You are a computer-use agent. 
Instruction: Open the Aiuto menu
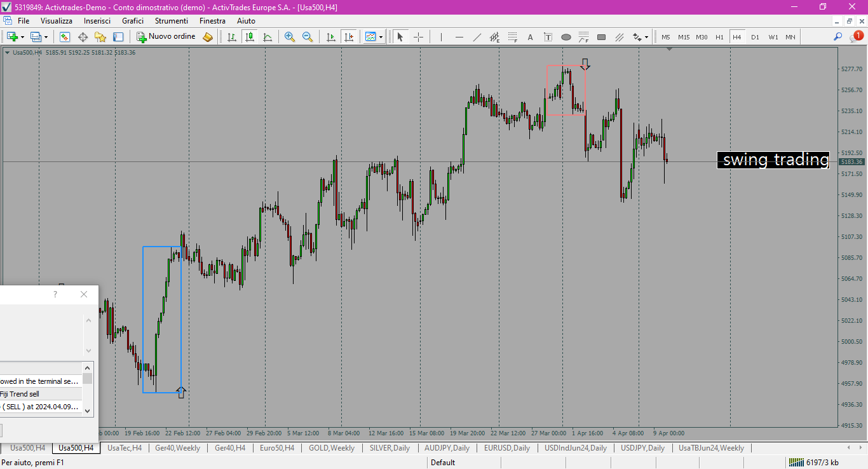click(246, 21)
